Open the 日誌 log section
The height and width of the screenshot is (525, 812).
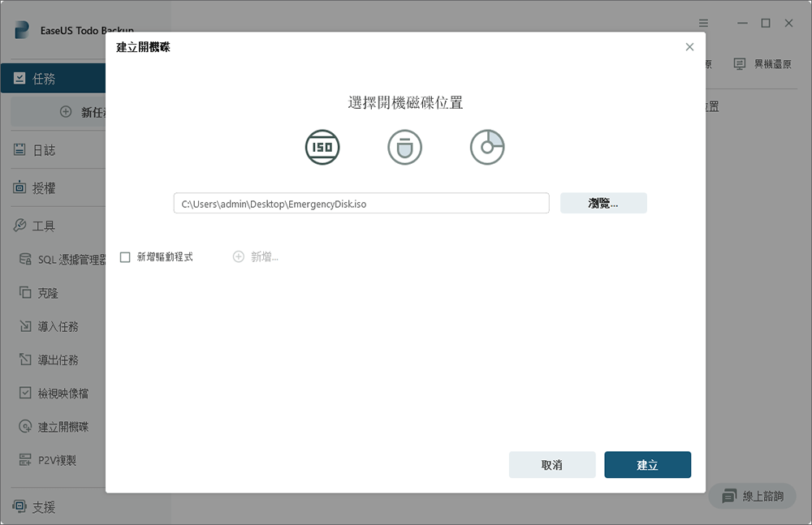[45, 151]
